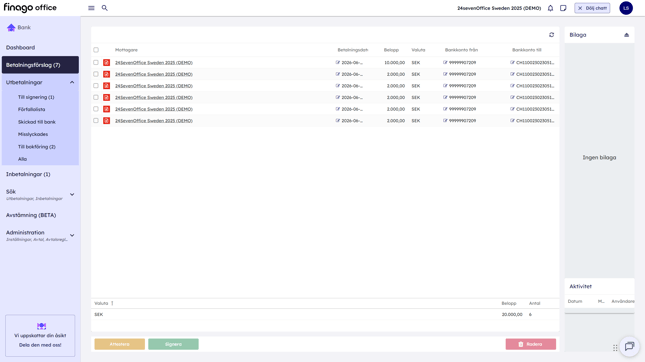Click the search magnifier icon

tap(104, 8)
